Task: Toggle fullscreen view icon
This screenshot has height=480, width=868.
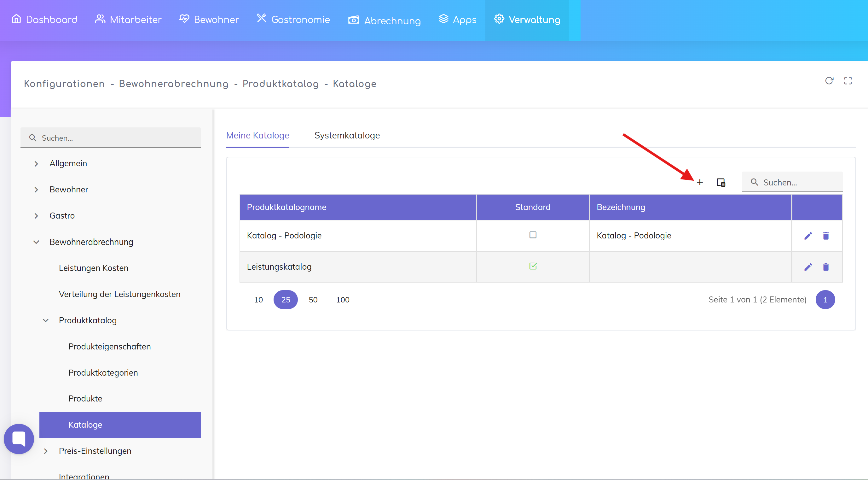Action: [848, 80]
